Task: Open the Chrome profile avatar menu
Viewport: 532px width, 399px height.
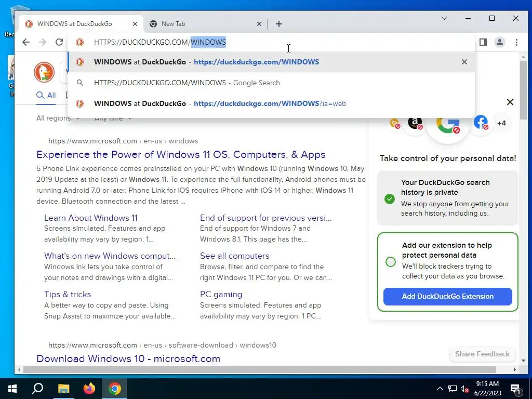Action: click(x=500, y=42)
